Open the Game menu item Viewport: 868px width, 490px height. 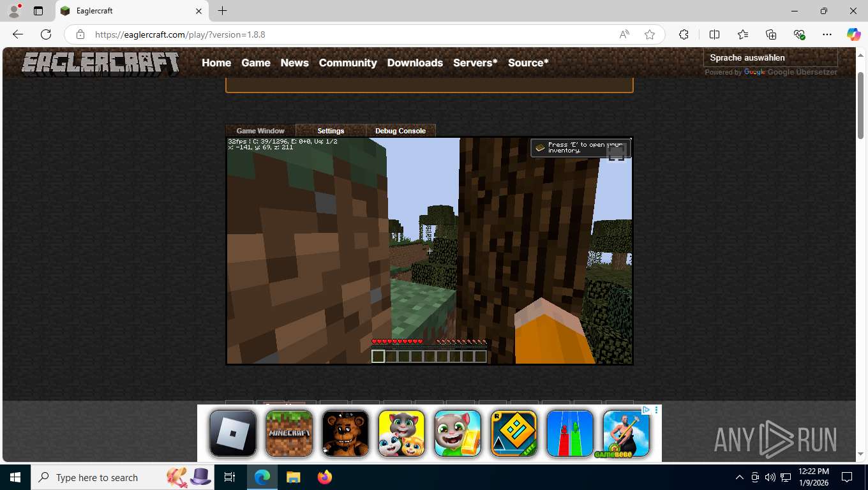pyautogui.click(x=256, y=63)
